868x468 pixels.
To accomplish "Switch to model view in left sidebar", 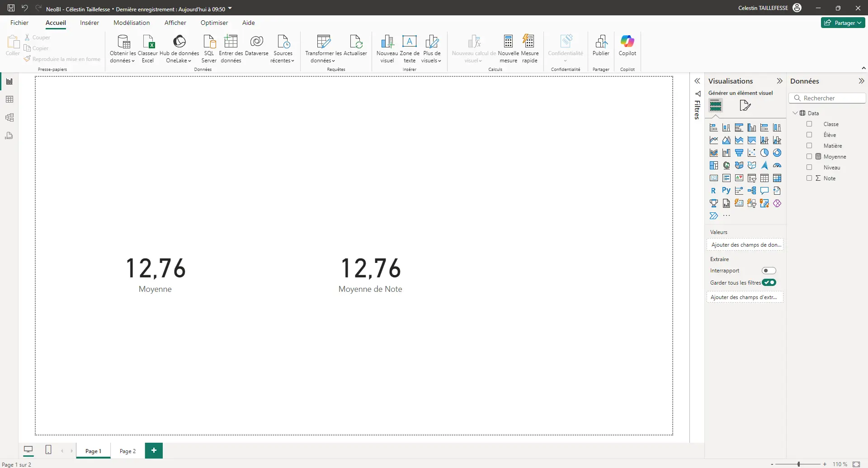I will [9, 117].
